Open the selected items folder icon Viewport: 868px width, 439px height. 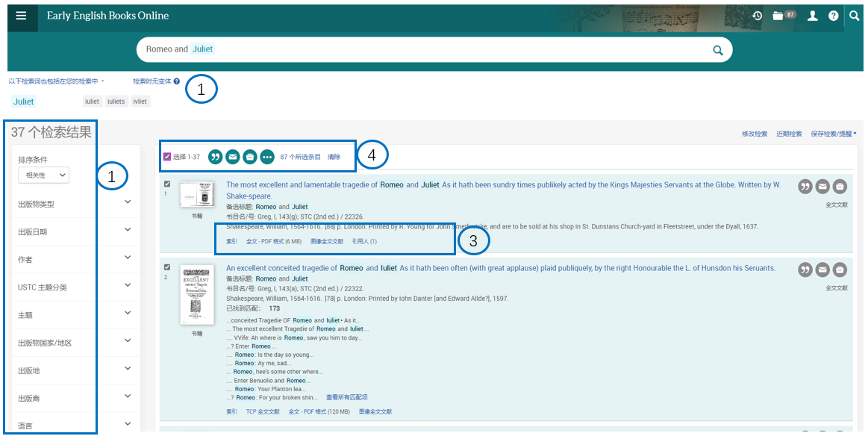(778, 16)
